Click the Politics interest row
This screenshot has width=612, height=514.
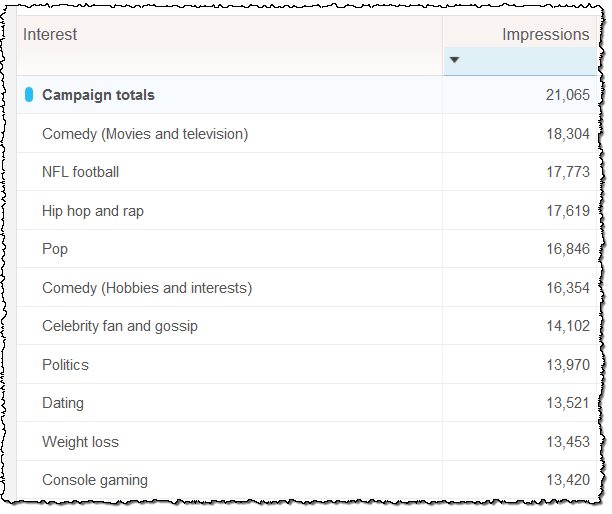65,365
